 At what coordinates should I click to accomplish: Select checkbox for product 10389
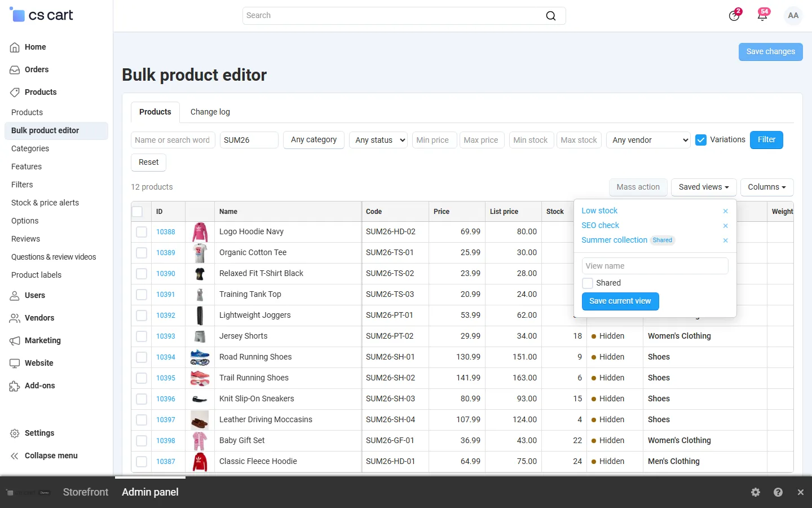coord(142,253)
